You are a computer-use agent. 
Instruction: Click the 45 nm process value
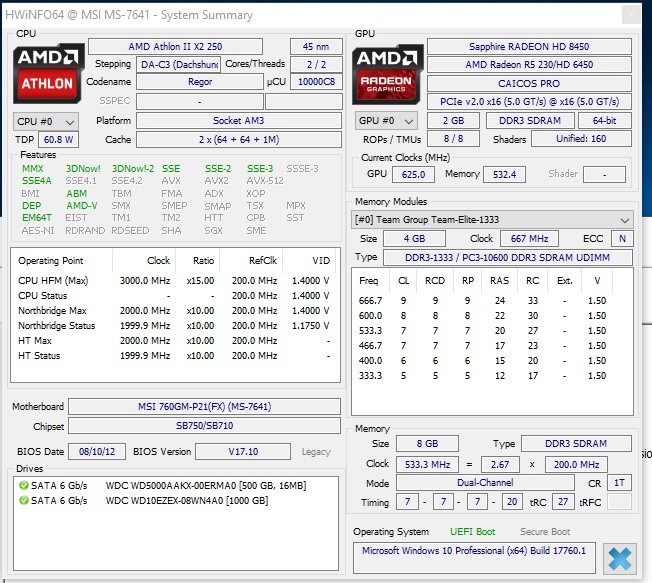pyautogui.click(x=316, y=47)
